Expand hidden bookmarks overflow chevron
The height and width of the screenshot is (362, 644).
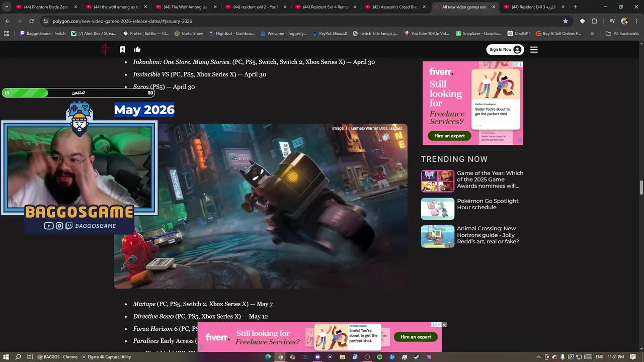point(592,33)
